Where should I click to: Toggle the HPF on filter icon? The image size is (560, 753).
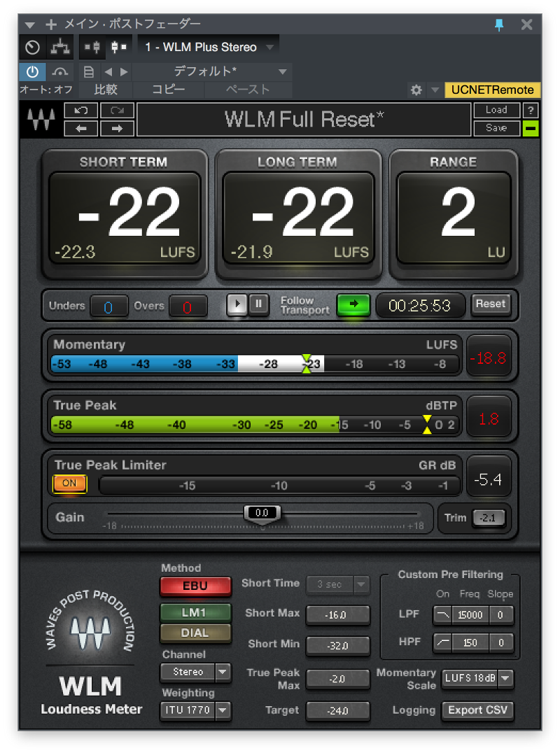pos(443,642)
